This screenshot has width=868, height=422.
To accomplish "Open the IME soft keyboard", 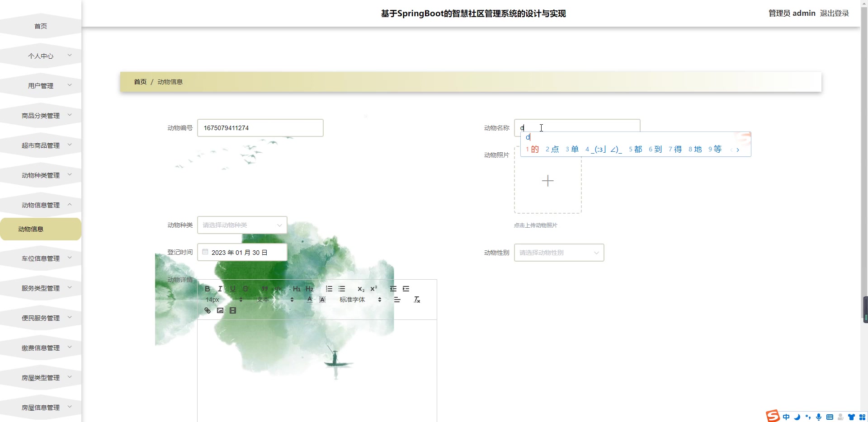I will coord(830,417).
